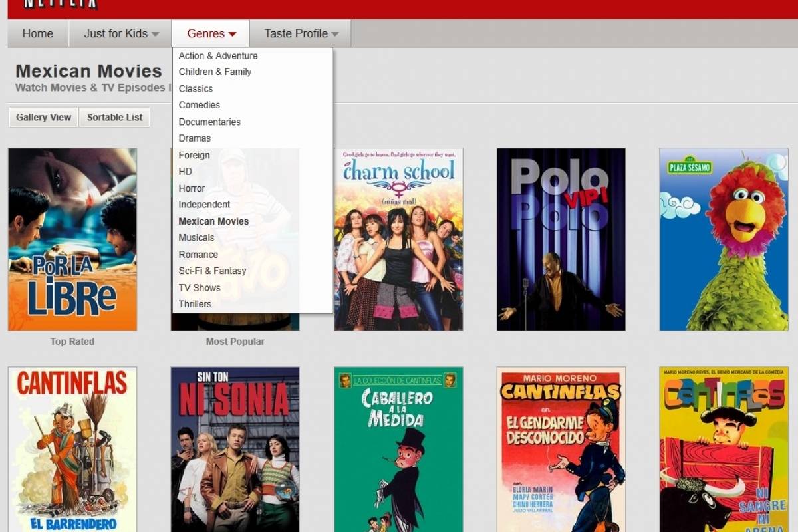
Task: Open the Polo Polo VIP poster
Action: pyautogui.click(x=561, y=239)
